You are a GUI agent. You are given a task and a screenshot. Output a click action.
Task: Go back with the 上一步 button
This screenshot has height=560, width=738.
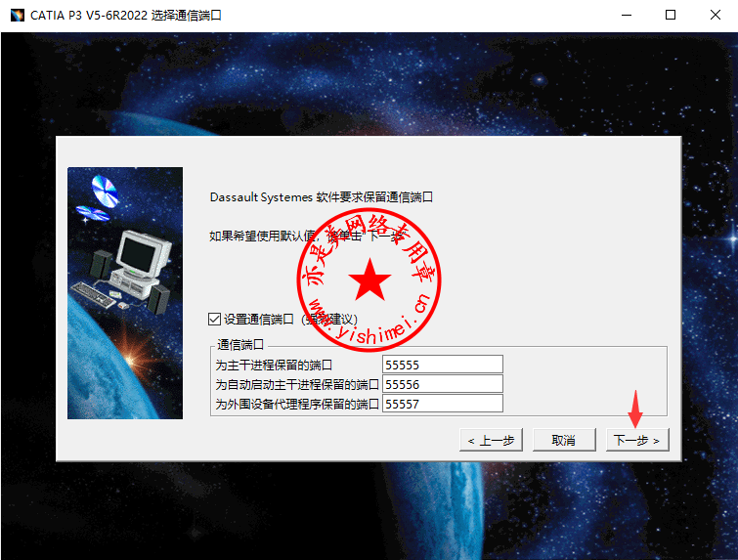tap(491, 440)
